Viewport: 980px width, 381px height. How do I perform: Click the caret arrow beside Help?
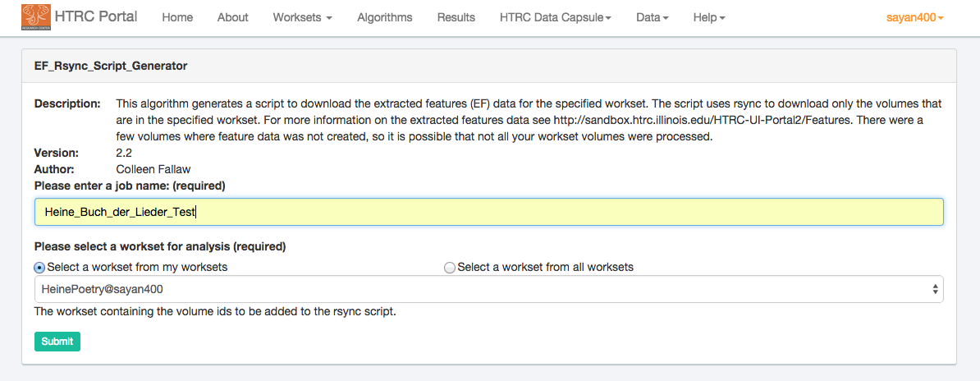722,18
